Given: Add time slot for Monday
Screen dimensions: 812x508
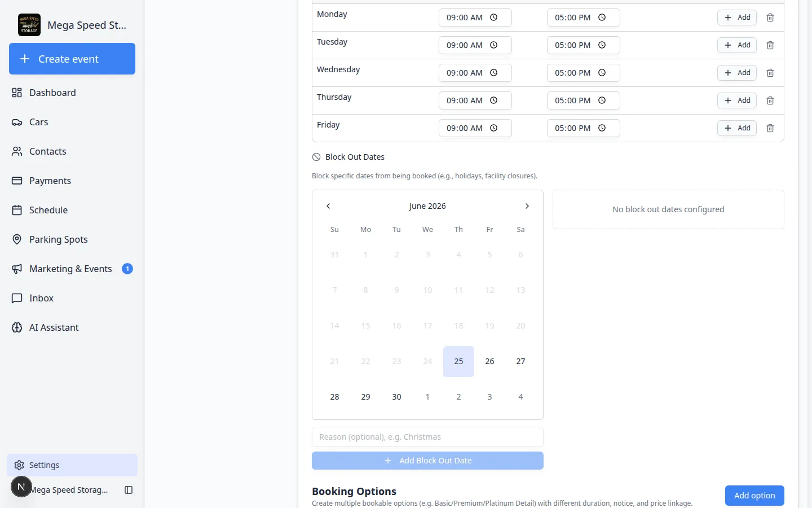Looking at the screenshot, I should coord(737,17).
